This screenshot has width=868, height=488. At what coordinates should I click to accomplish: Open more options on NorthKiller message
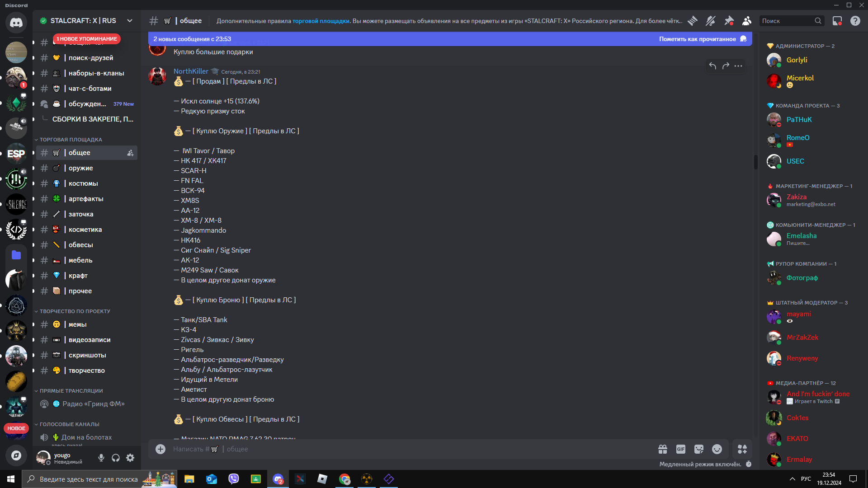[738, 66]
